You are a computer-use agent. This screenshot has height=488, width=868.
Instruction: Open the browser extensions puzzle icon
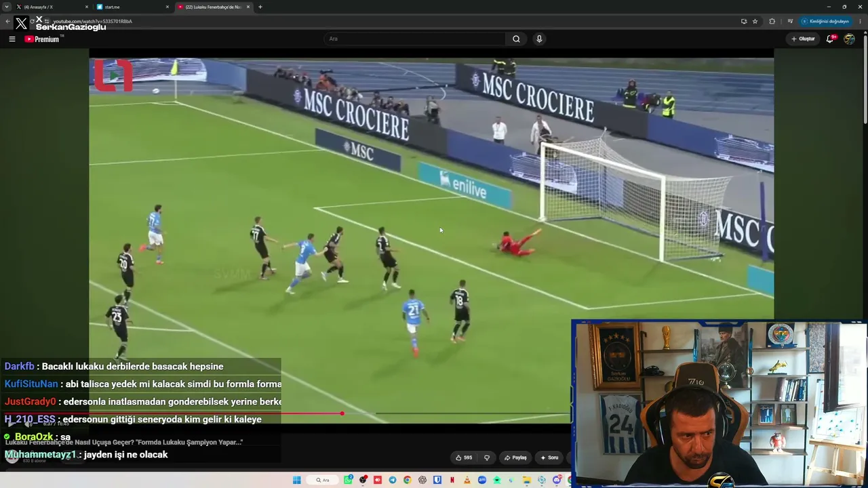point(772,21)
